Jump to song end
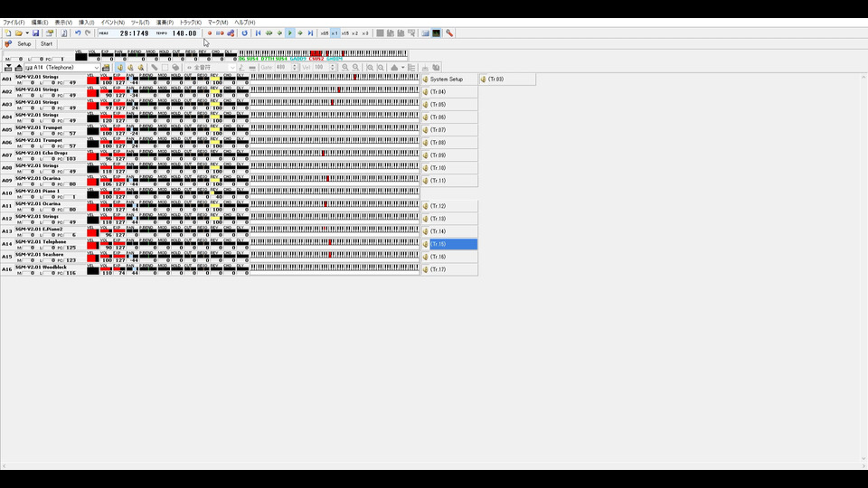The height and width of the screenshot is (488, 868). point(310,33)
